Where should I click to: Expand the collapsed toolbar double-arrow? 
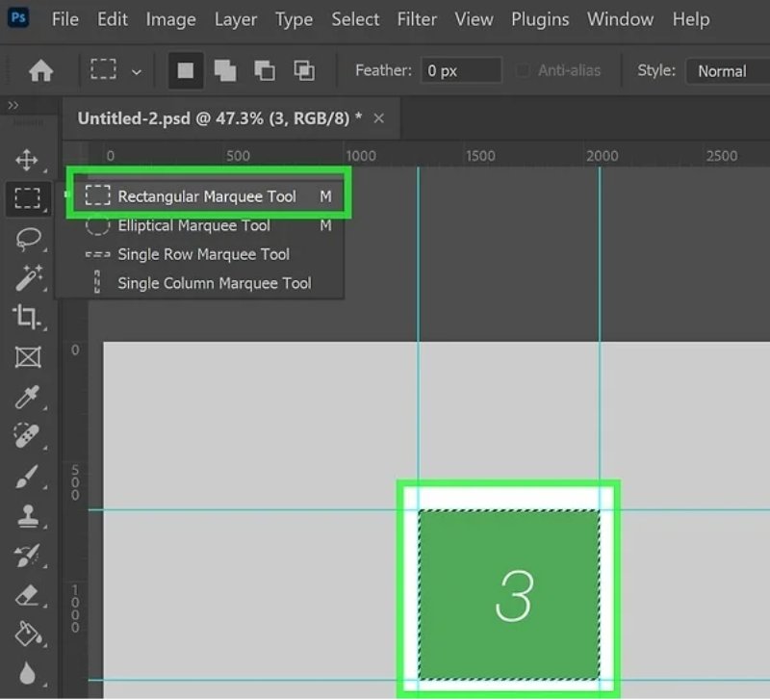pos(13,105)
